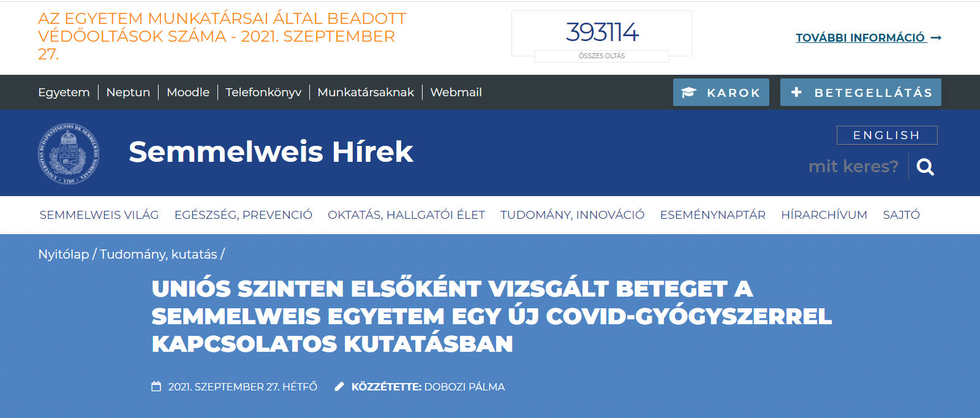Open the ESEMÉNYNAPTÁR menu item
980x418 pixels.
(713, 215)
